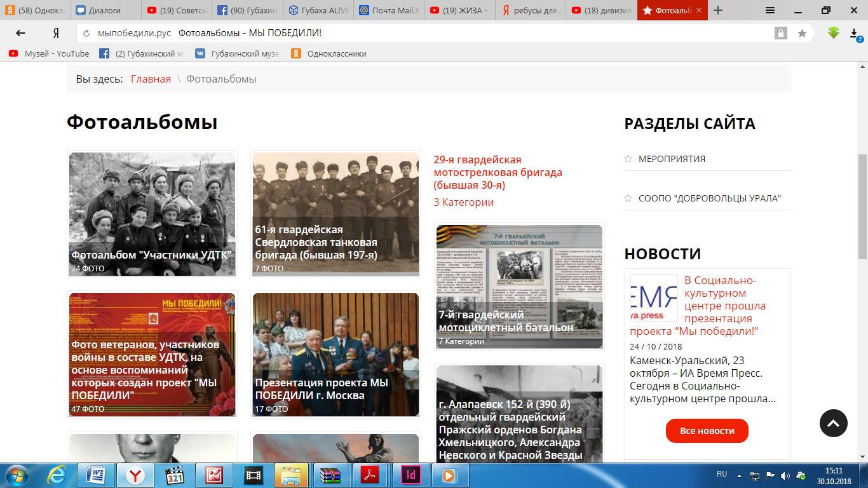Go back with the browser back arrow
This screenshot has height=488, width=868.
pyautogui.click(x=21, y=33)
